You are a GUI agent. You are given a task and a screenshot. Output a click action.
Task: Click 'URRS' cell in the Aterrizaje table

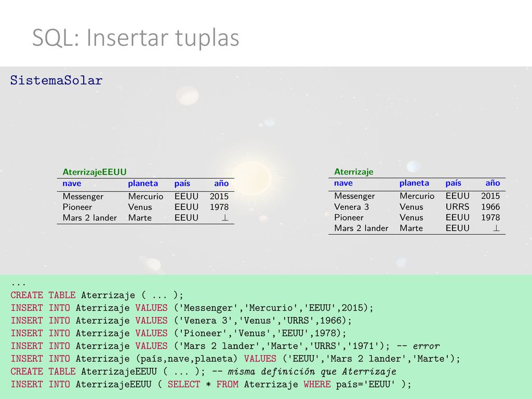457,207
